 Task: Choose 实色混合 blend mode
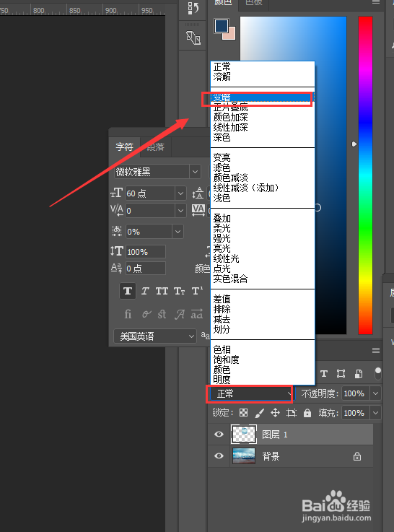263,279
